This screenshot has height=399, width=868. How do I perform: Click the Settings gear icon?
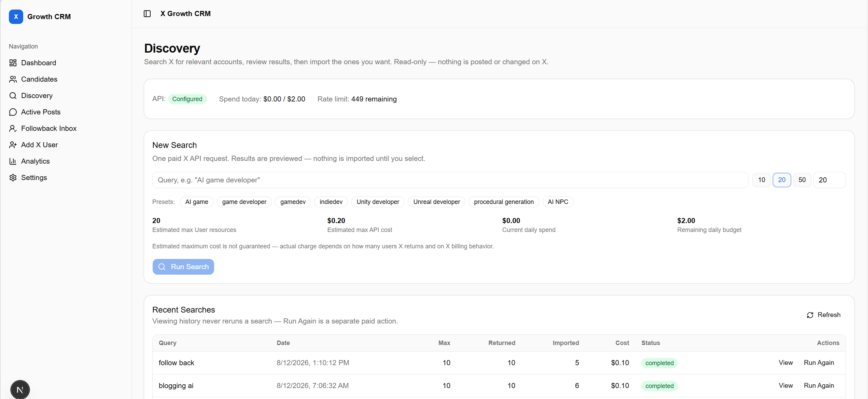click(13, 178)
